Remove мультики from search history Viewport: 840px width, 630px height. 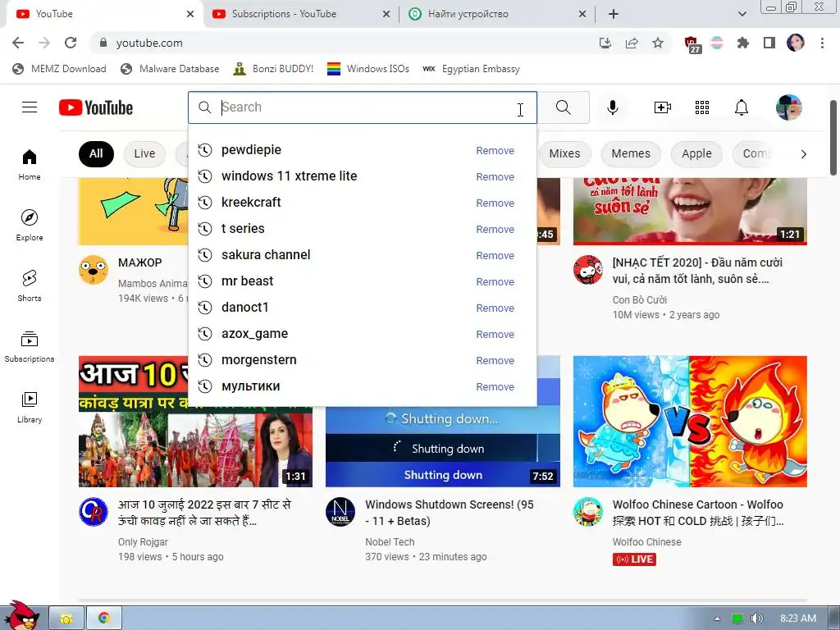[x=495, y=387]
